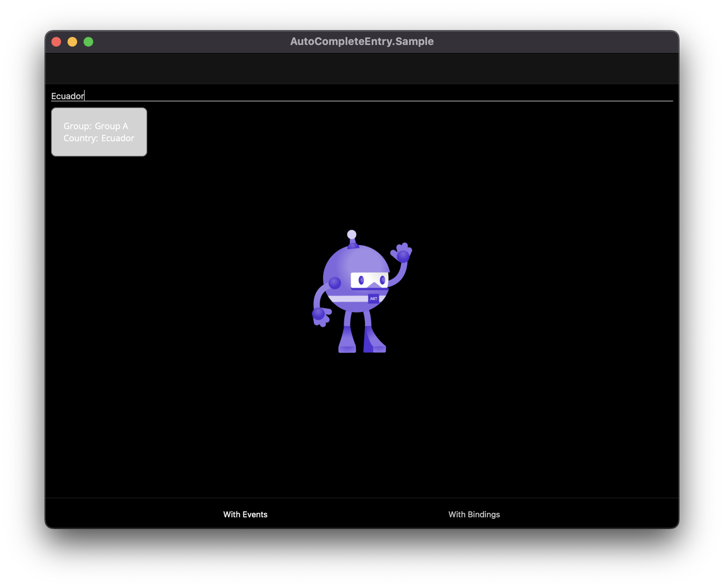Screen dimensions: 724x588
Task: Click the 'Country: Ecuador' text line
Action: (x=99, y=138)
